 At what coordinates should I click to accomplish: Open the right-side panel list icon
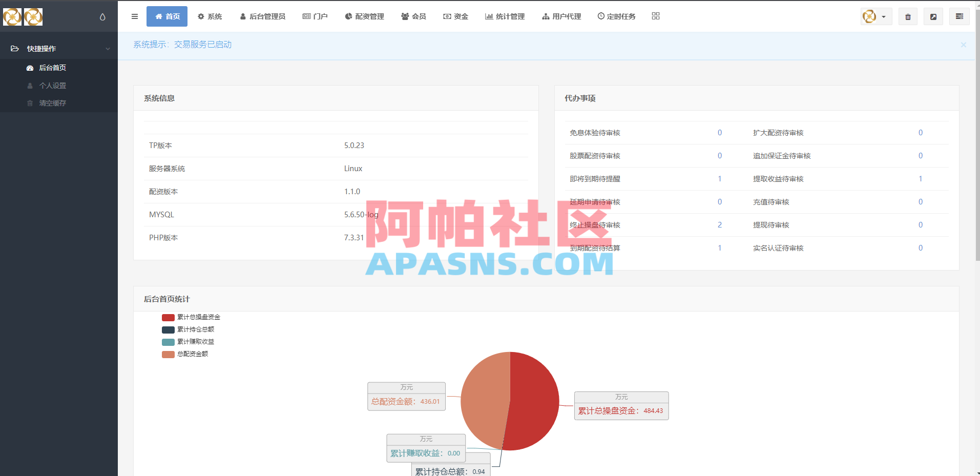coord(959,16)
